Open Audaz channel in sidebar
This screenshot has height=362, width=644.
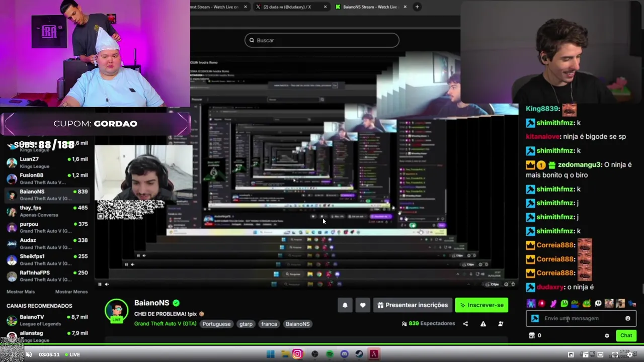pos(47,243)
